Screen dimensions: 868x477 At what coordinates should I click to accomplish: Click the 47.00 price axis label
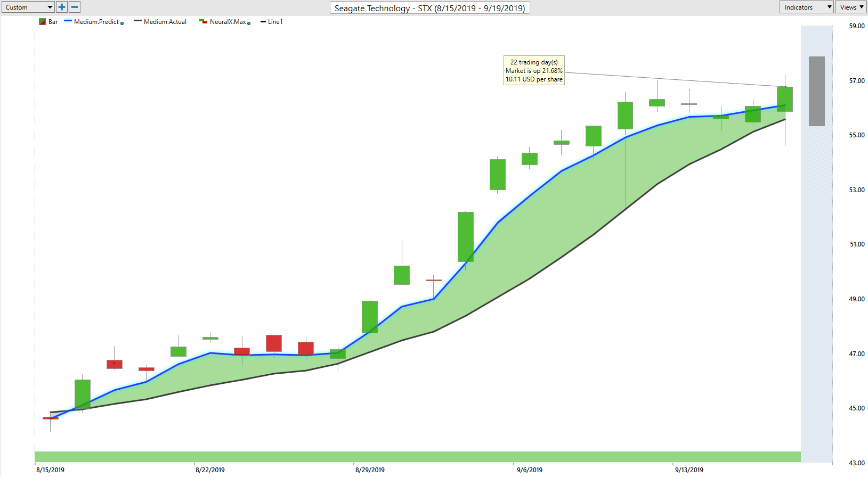coord(857,353)
